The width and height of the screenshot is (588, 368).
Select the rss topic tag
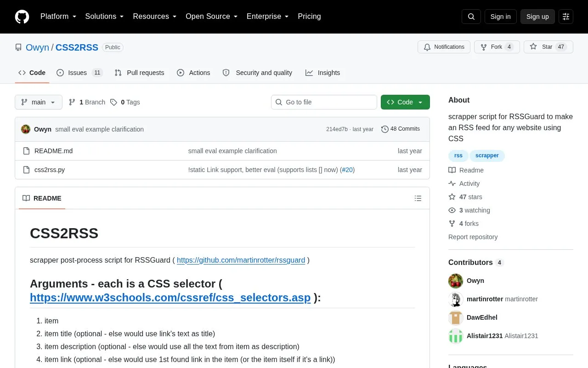coord(458,155)
